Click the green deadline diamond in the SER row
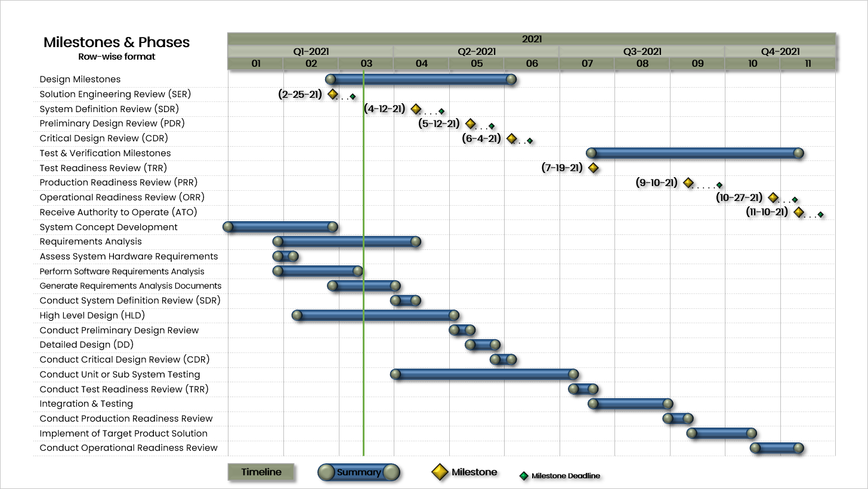Image resolution: width=868 pixels, height=489 pixels. 353,97
